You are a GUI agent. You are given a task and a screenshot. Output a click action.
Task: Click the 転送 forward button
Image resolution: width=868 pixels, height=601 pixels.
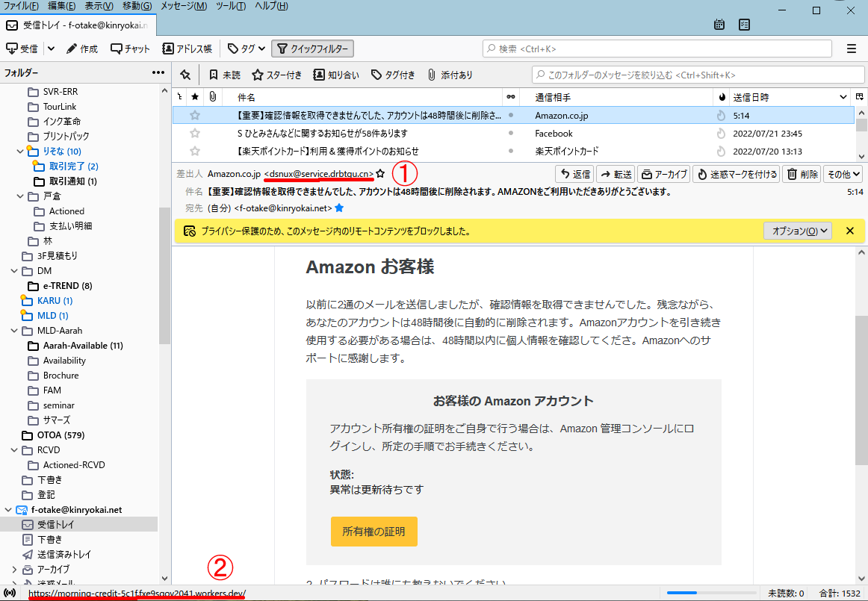tap(616, 174)
